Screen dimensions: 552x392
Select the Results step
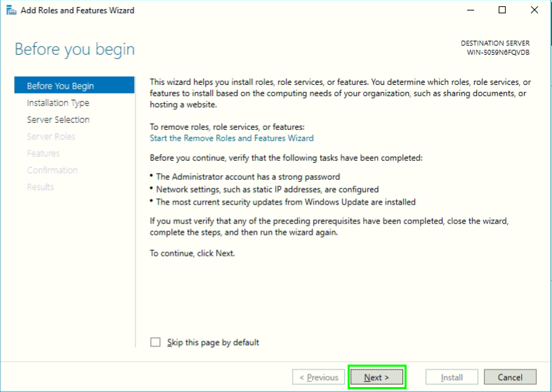(41, 187)
